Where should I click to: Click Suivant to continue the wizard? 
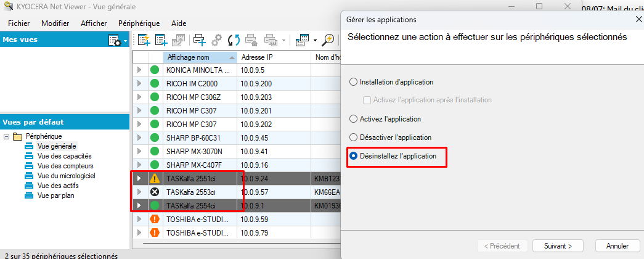(558, 246)
